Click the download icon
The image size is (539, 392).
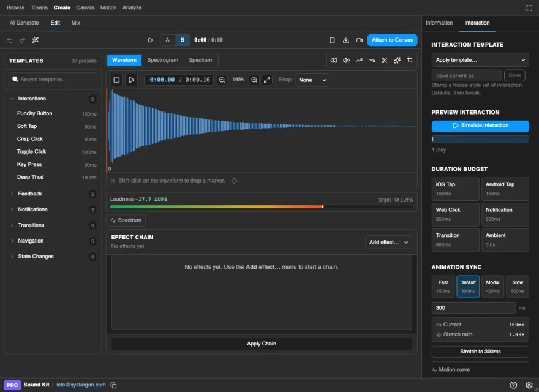(x=346, y=40)
